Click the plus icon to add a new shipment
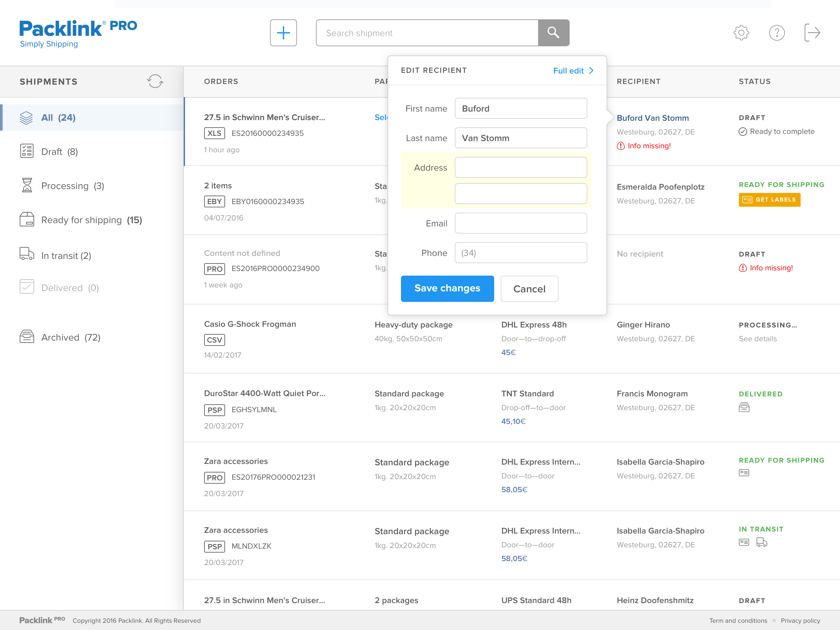 point(283,33)
